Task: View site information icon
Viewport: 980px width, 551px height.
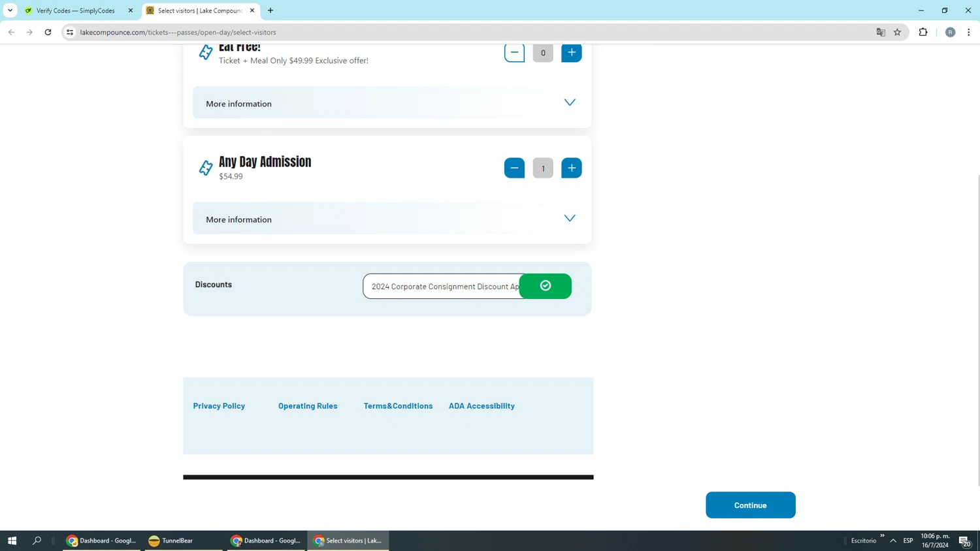Action: point(70,32)
